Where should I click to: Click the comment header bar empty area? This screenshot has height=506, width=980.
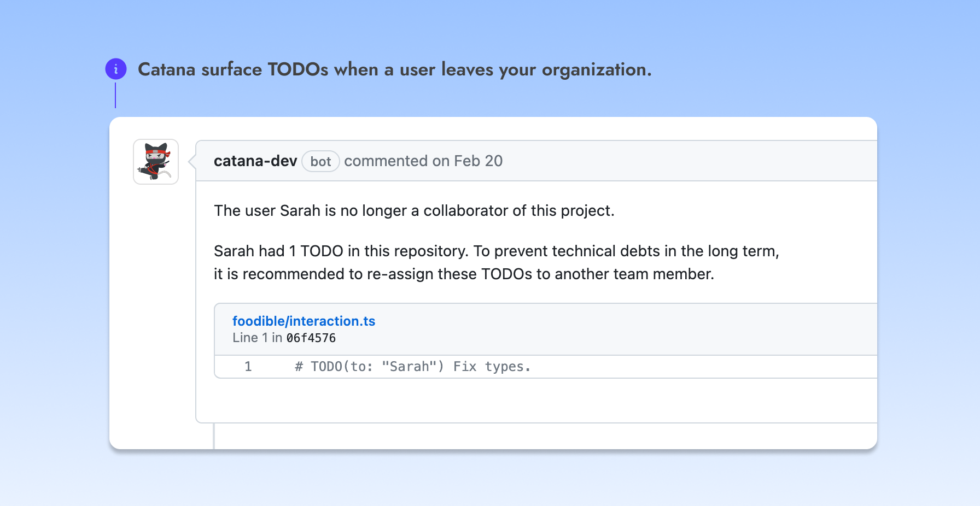[689, 161]
